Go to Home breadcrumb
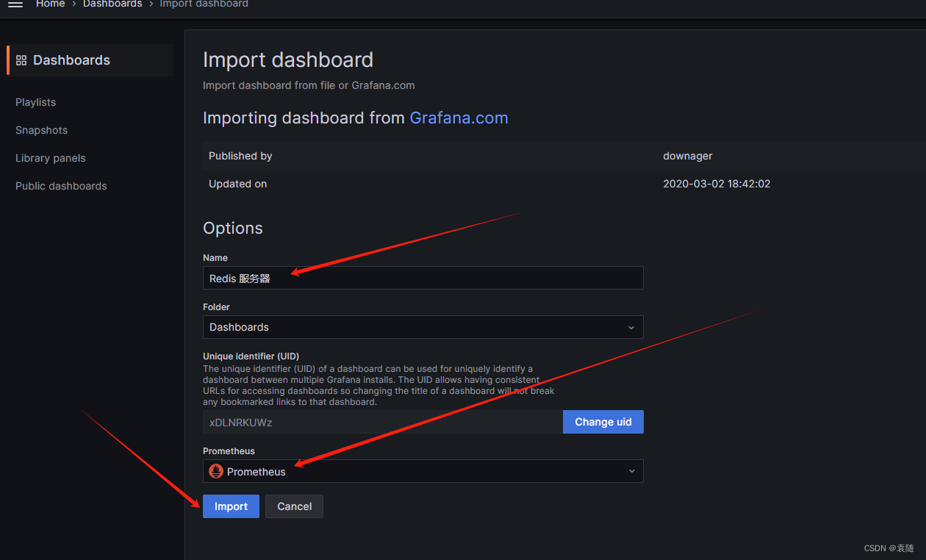Screen dimensions: 926x560 pos(50,4)
